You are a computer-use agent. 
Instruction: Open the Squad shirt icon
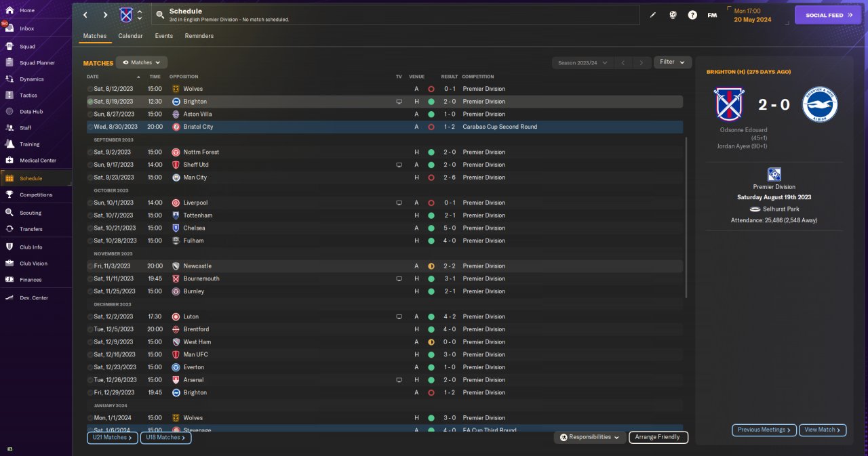click(9, 47)
